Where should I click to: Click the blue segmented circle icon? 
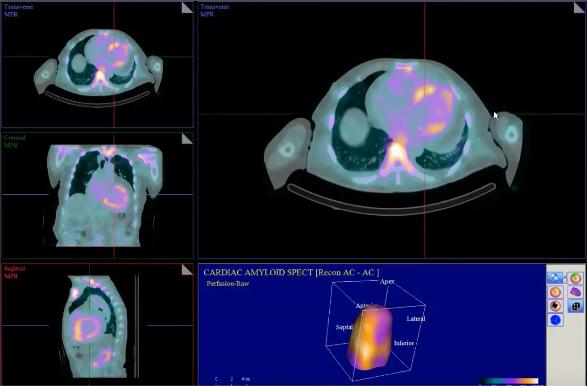point(555,320)
